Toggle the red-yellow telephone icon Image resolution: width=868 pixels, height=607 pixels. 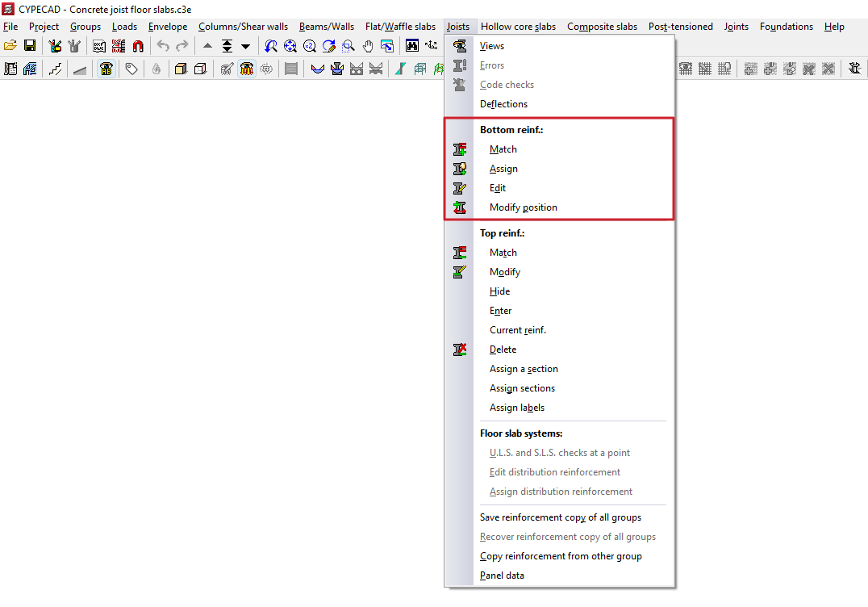pyautogui.click(x=247, y=69)
